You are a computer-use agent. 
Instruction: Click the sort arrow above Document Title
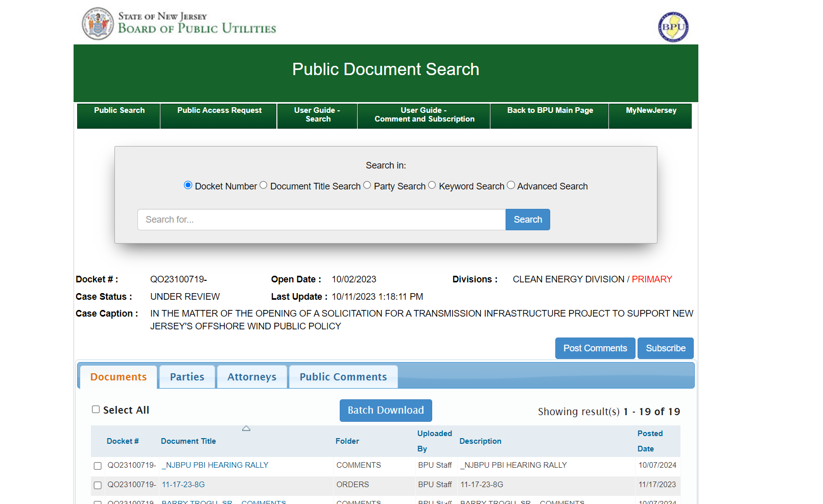pyautogui.click(x=246, y=428)
